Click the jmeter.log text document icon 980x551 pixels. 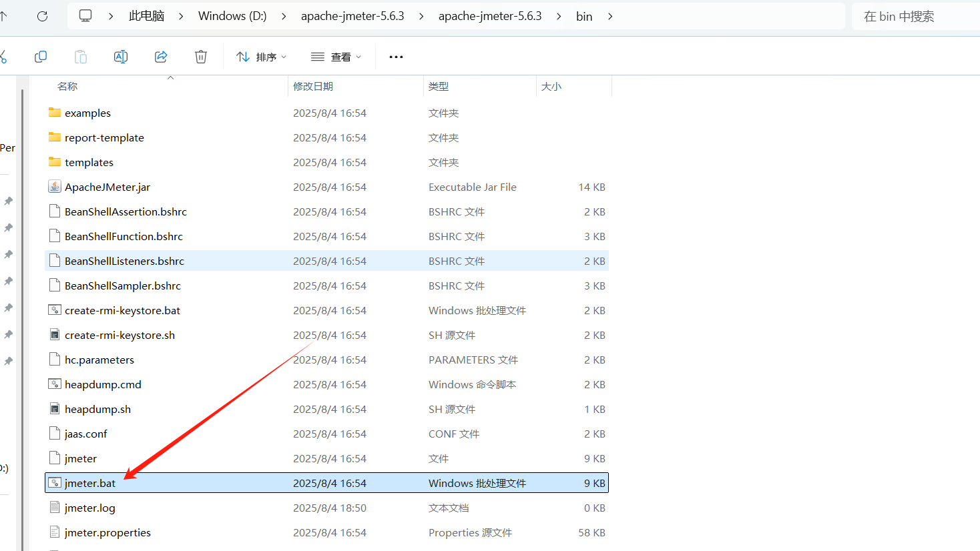pos(55,508)
